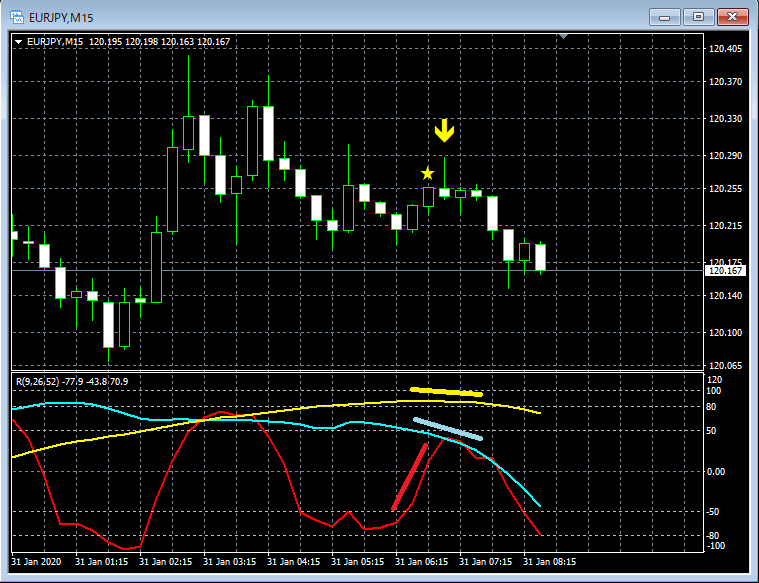Click indicator scale value -50
This screenshot has width=759, height=583.
click(715, 512)
